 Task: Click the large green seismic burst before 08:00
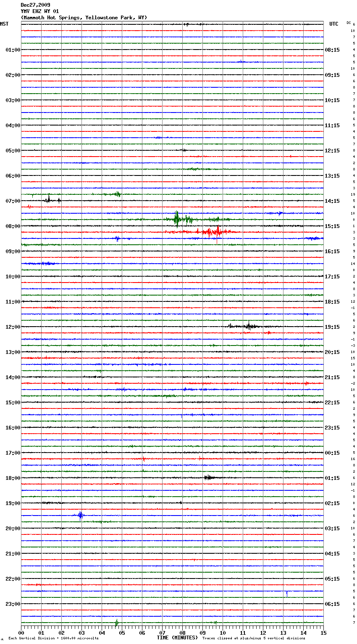tap(177, 219)
